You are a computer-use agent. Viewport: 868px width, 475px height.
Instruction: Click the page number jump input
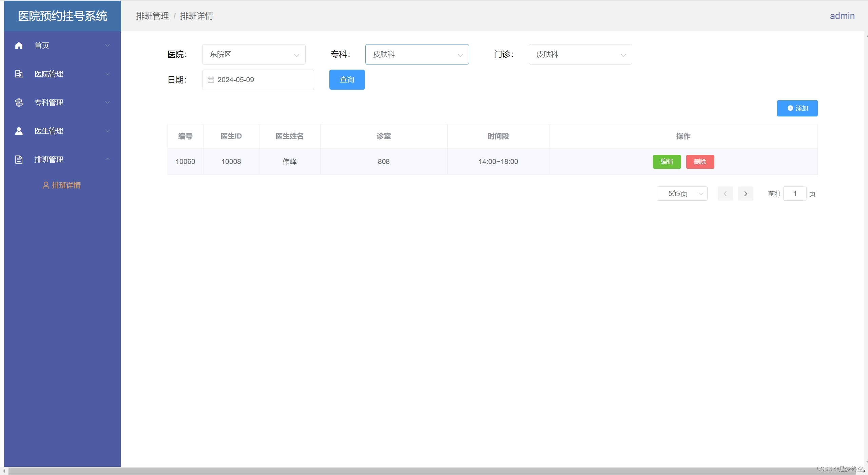pyautogui.click(x=794, y=194)
